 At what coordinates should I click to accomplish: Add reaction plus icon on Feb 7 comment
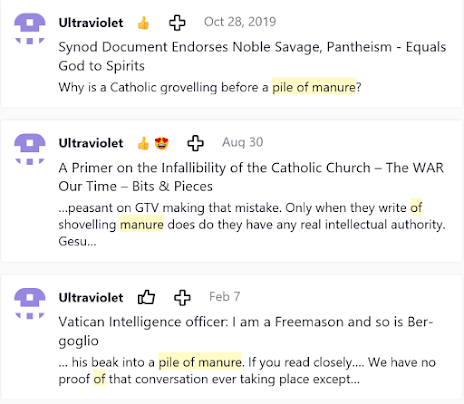(x=182, y=297)
